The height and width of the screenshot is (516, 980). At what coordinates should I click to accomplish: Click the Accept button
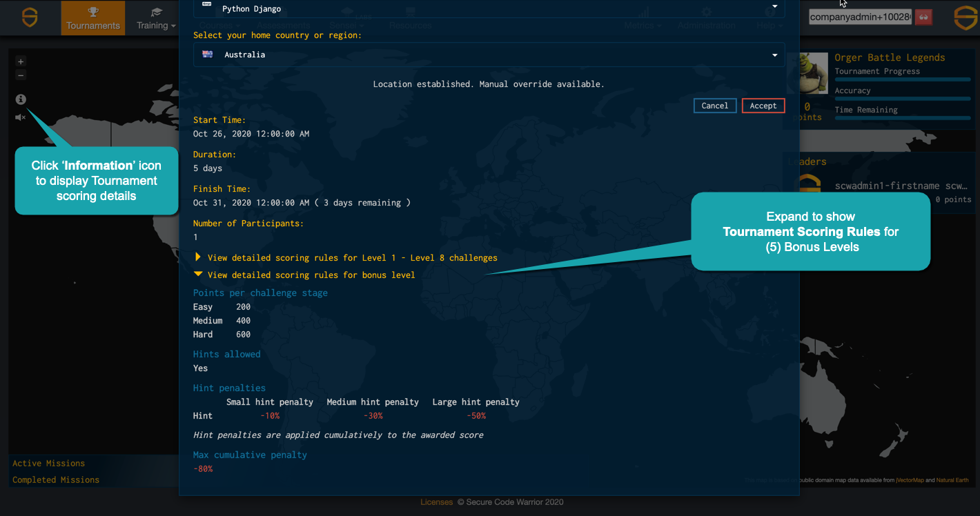[763, 106]
